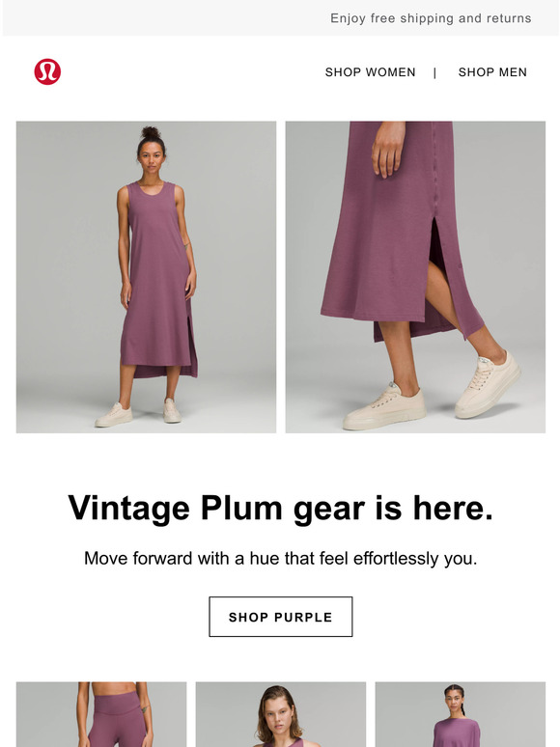Viewport: 560px width, 747px height.
Task: Select the plum leggings product image
Action: 101,714
